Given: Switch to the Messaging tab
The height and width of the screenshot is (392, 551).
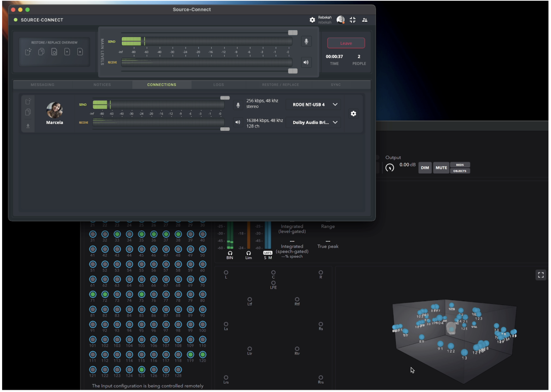Looking at the screenshot, I should (42, 85).
